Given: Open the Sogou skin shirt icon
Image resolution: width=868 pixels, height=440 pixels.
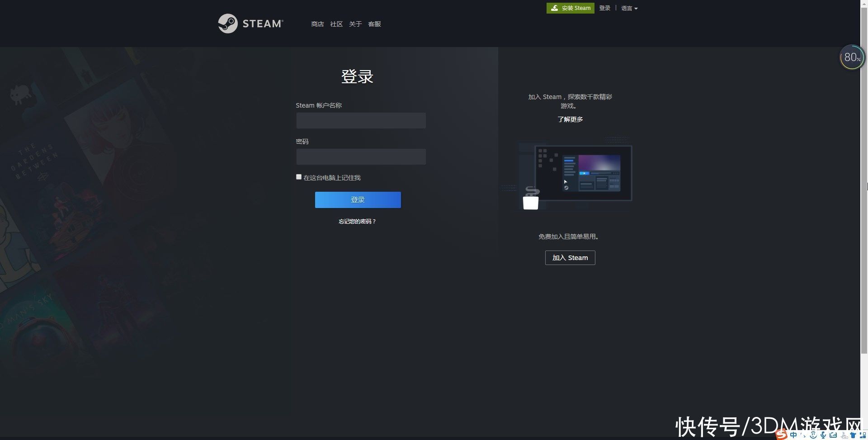Looking at the screenshot, I should point(853,435).
